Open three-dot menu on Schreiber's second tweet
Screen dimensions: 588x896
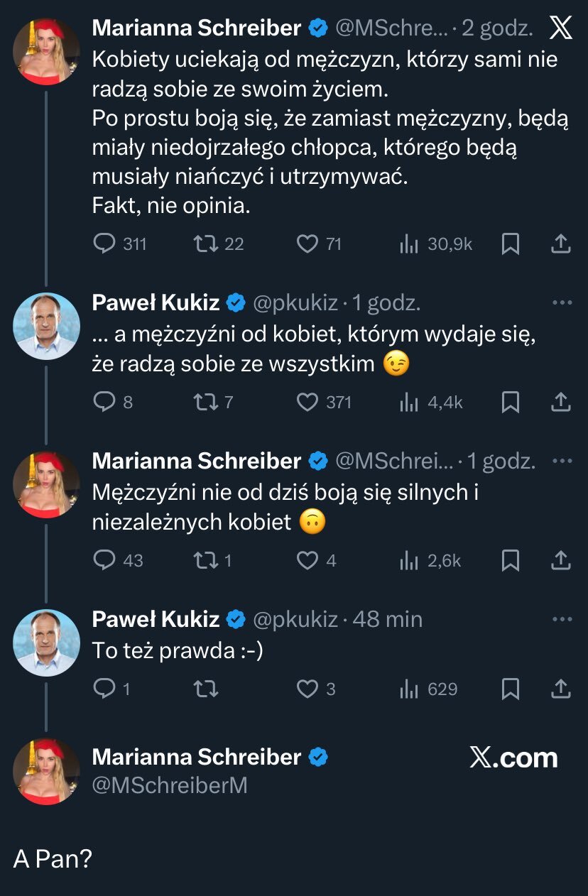(562, 461)
